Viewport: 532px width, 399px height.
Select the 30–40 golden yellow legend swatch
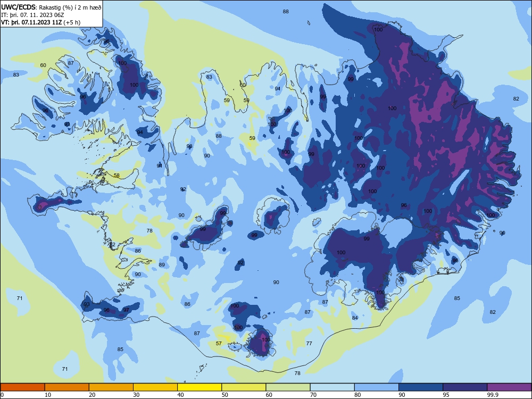pos(155,387)
